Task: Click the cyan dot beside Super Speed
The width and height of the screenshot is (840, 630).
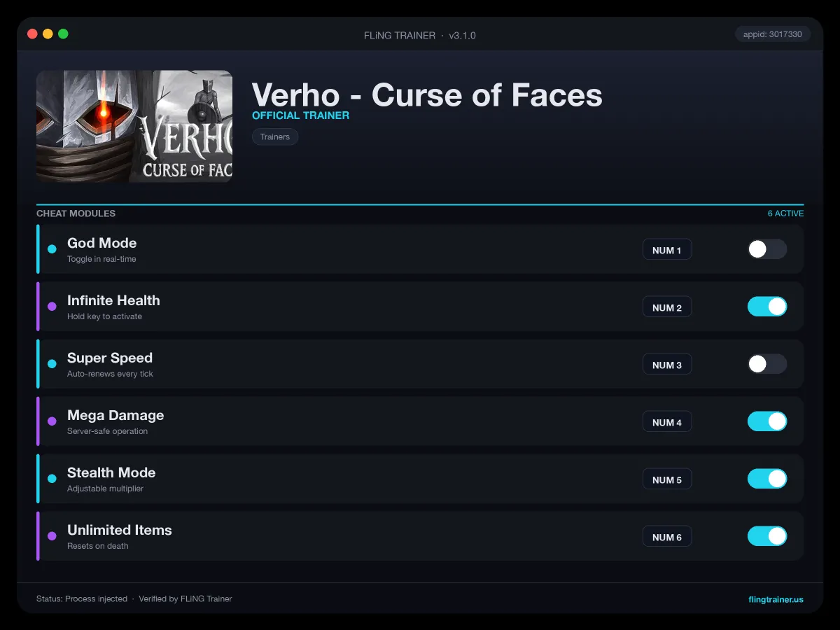Action: [52, 364]
